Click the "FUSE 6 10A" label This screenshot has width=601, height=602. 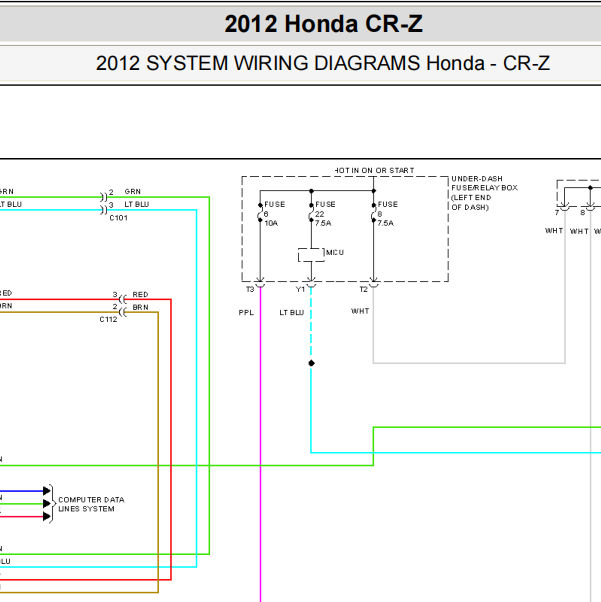click(274, 213)
